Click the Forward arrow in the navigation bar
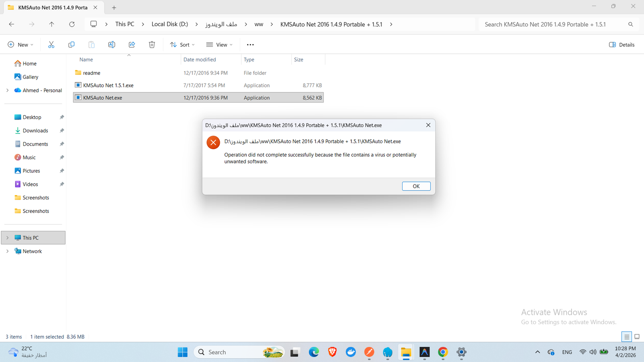The height and width of the screenshot is (362, 644). click(31, 24)
